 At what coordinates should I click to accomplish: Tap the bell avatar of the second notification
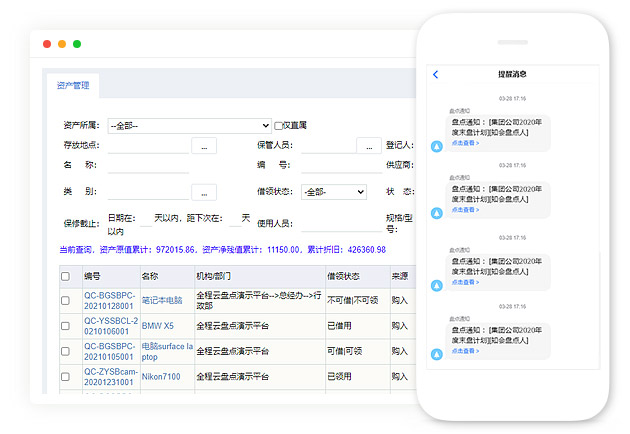point(437,213)
